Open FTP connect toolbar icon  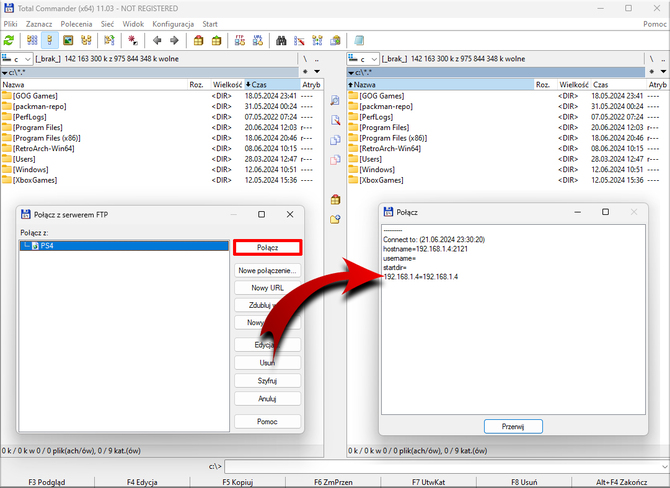click(x=240, y=41)
